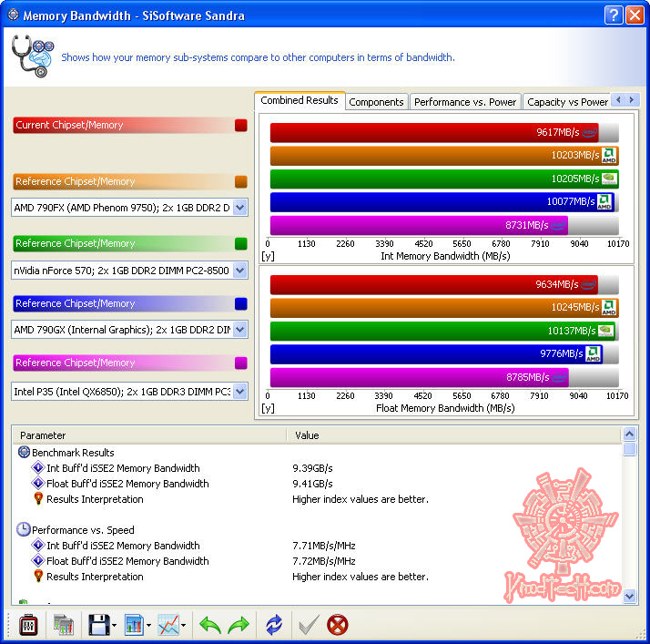The height and width of the screenshot is (644, 650).
Task: Click the green 10205MB/s Int bandwidth bar
Action: (x=444, y=179)
